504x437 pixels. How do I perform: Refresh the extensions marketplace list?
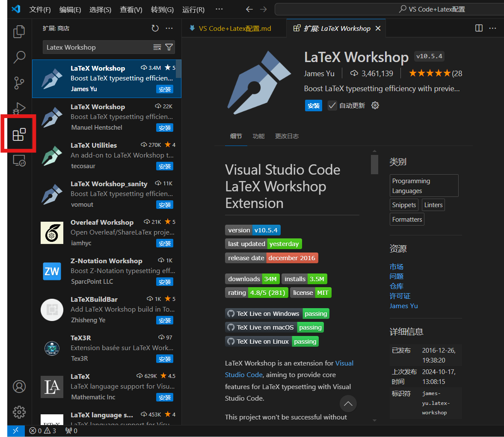[155, 28]
